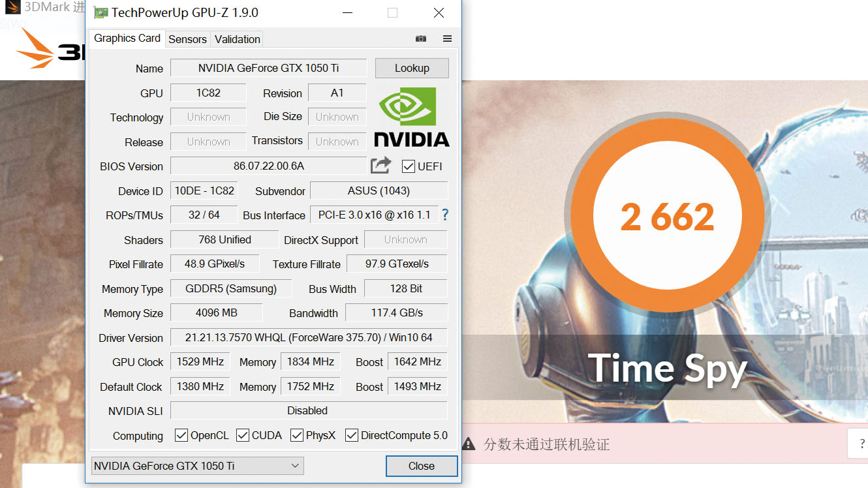Click the NVIDIA logo image
The width and height of the screenshot is (868, 488).
(412, 117)
